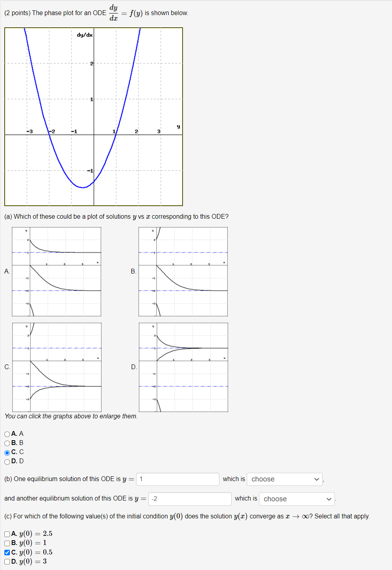Click the chevron on the first choose menu
Image resolution: width=392 pixels, height=570 pixels.
coord(317,479)
